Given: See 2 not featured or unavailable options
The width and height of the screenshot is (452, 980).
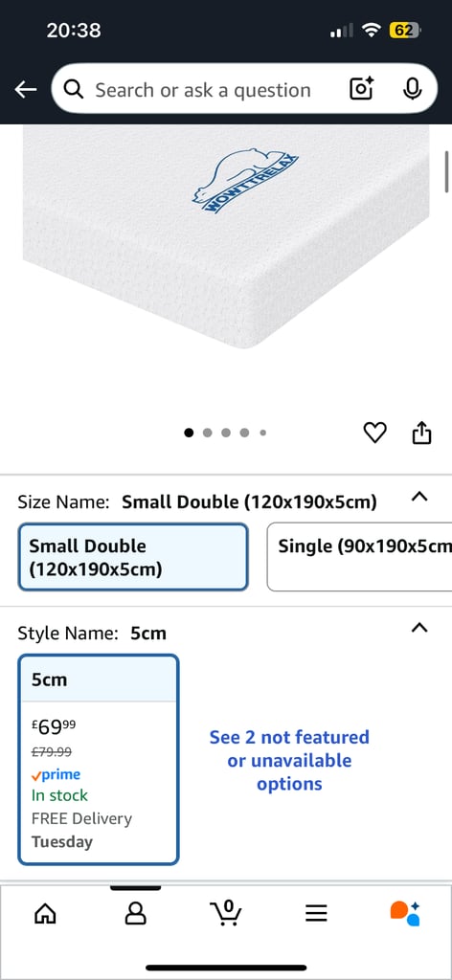Looking at the screenshot, I should click(289, 761).
